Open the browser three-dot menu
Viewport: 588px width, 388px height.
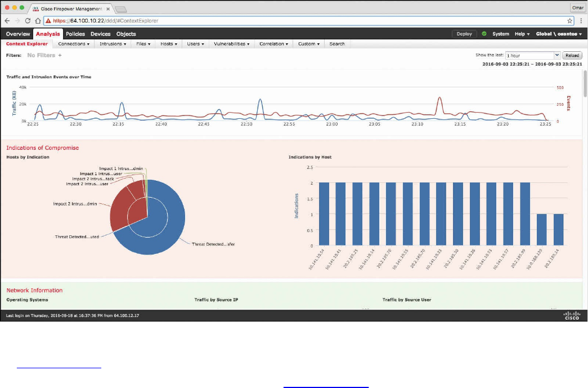[x=581, y=21]
